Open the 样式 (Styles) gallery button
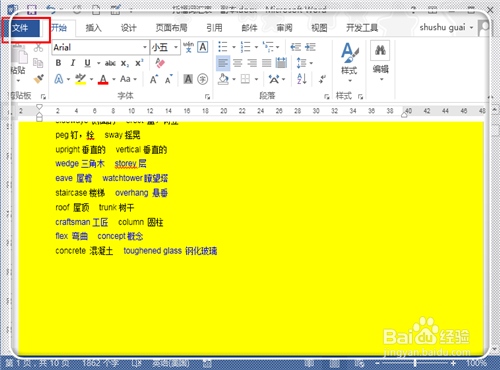The height and width of the screenshot is (370, 500). (x=349, y=62)
